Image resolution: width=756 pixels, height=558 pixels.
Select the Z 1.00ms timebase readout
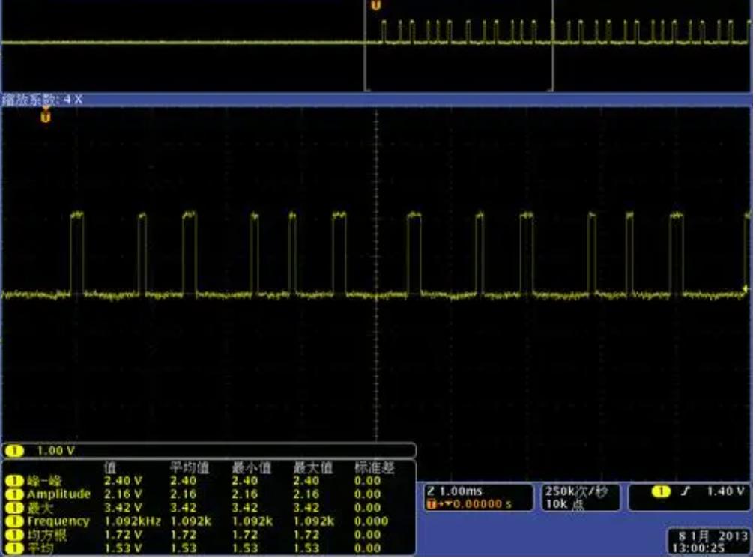coord(453,491)
